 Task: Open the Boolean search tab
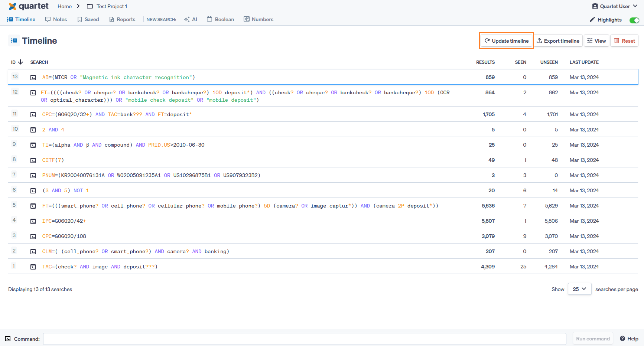point(220,19)
